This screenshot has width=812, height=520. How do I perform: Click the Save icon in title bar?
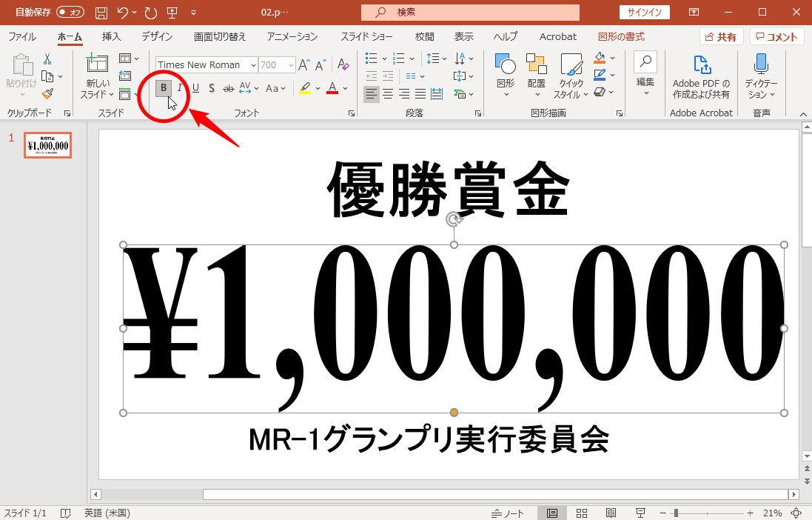click(x=101, y=12)
